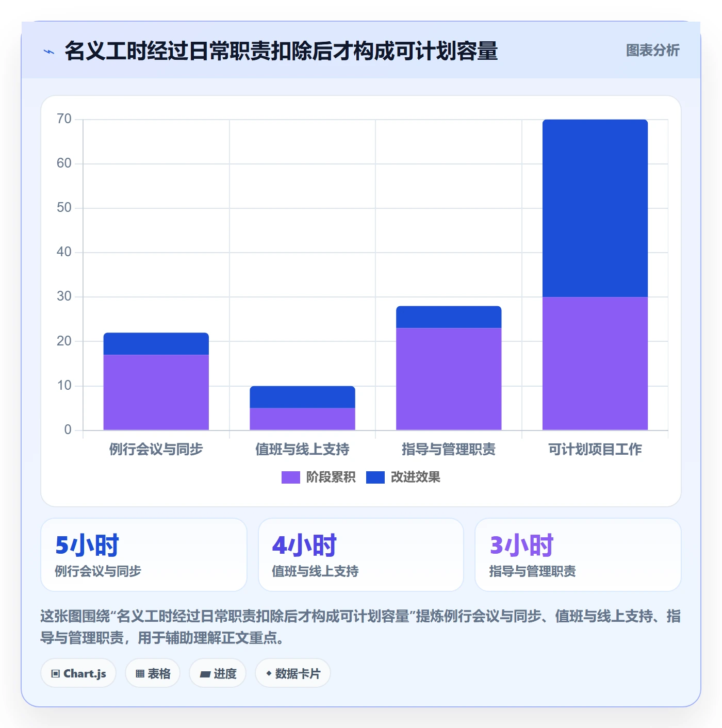Toggle the 改进效果 legend swatch
Screen dimensions: 722x728
pyautogui.click(x=375, y=477)
